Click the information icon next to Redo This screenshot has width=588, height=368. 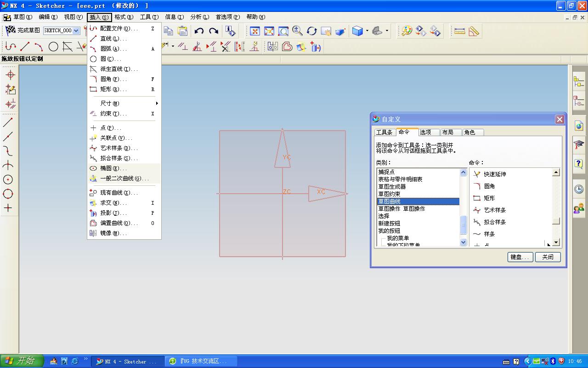(x=231, y=31)
